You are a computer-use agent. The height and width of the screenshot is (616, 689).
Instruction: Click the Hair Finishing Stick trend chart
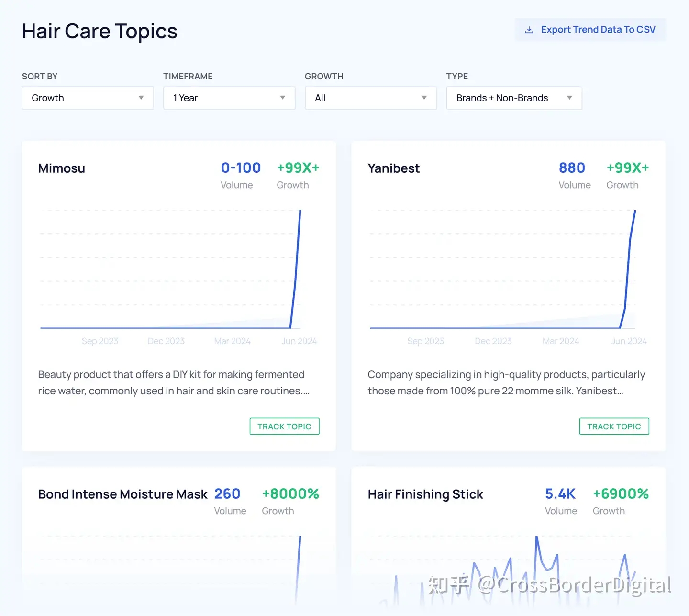pyautogui.click(x=502, y=570)
